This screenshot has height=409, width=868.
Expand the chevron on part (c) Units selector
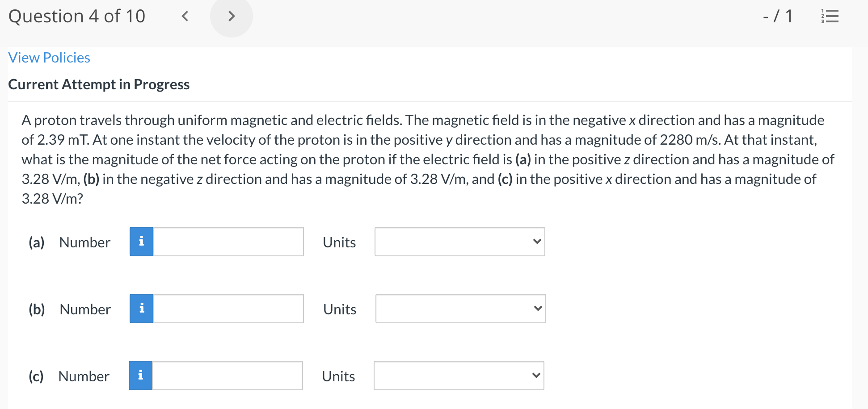click(x=535, y=376)
